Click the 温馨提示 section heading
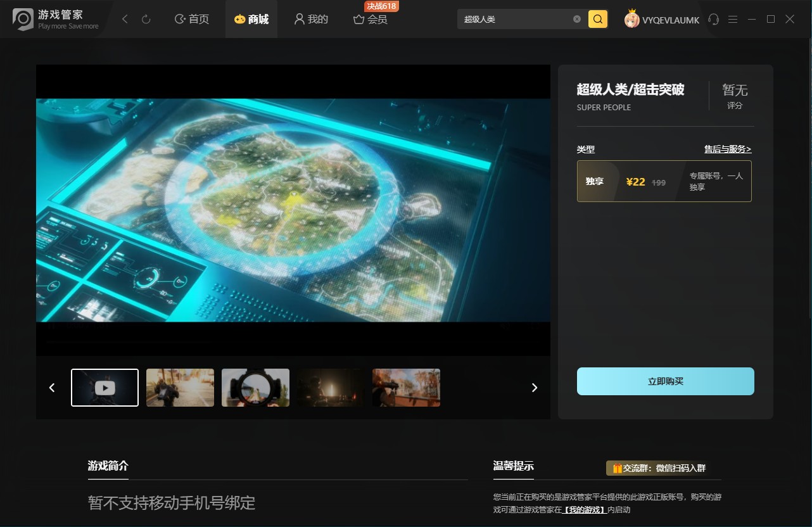Image resolution: width=812 pixels, height=527 pixels. point(514,466)
